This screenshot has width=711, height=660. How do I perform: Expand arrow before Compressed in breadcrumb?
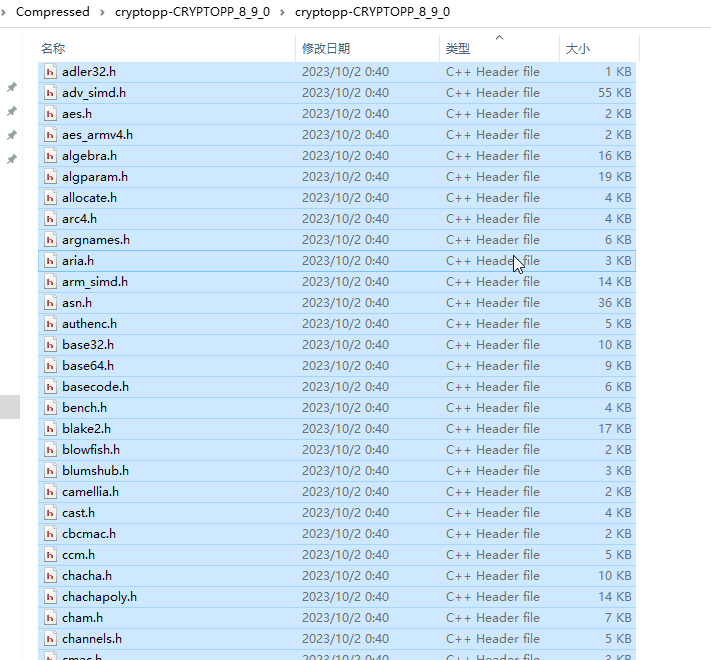tap(3, 12)
